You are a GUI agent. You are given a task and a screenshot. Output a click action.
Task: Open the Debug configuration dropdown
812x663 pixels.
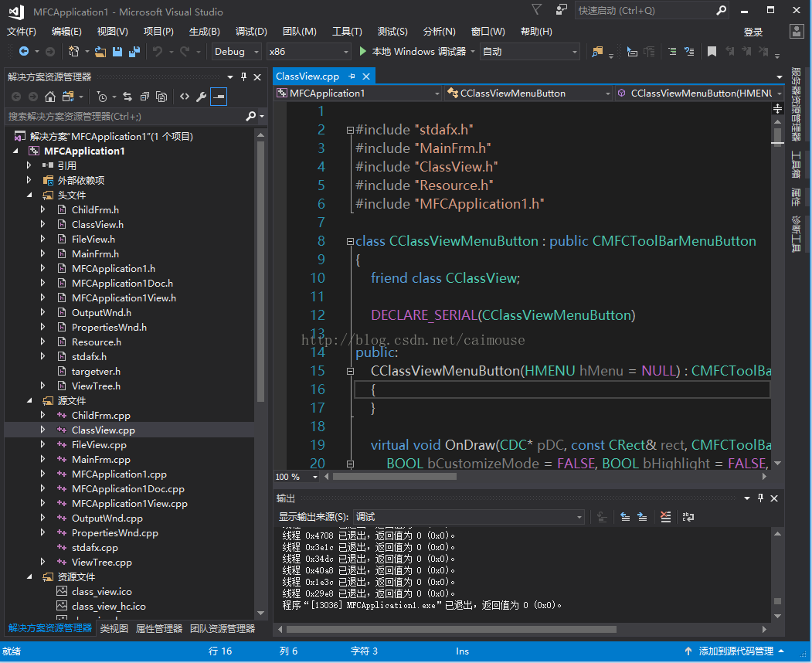click(x=236, y=51)
